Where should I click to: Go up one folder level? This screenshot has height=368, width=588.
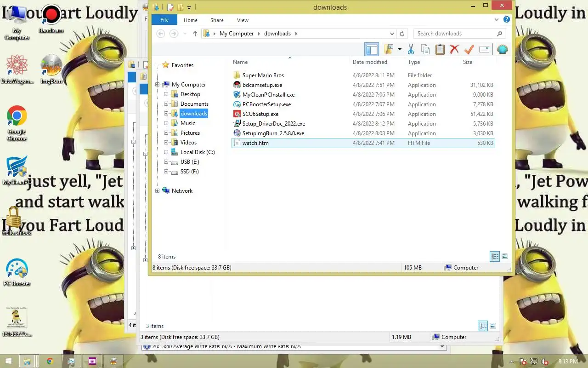195,34
